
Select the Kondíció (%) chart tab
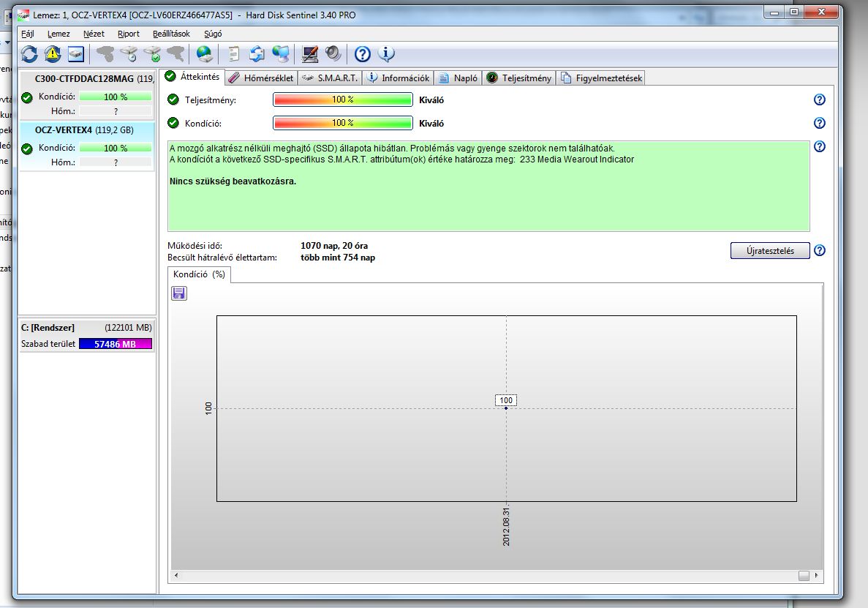click(199, 274)
